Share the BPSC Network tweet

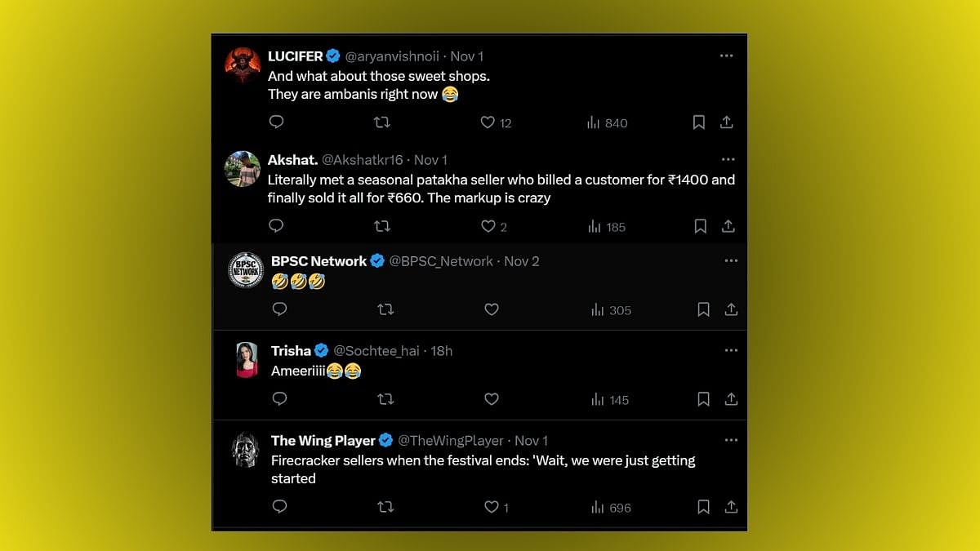[731, 309]
